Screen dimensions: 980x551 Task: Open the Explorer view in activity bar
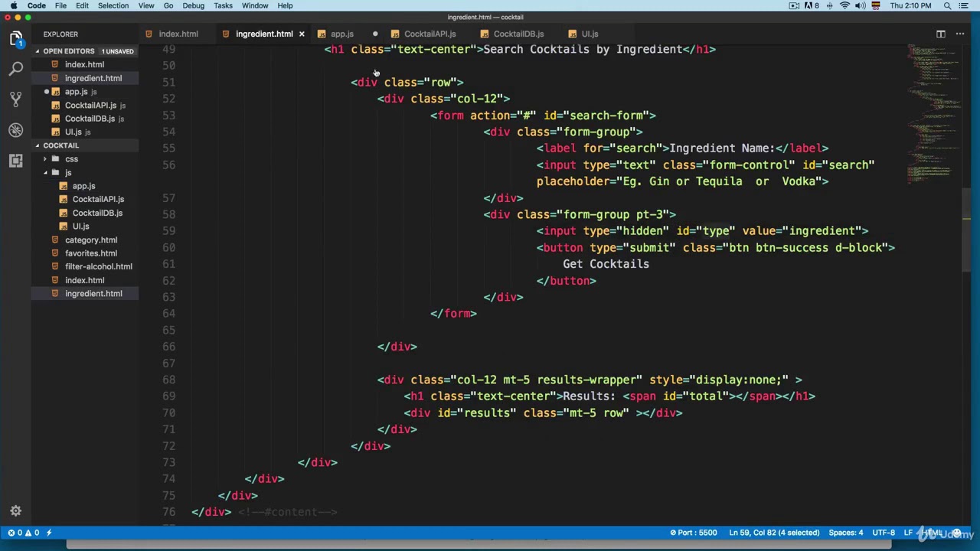[15, 38]
